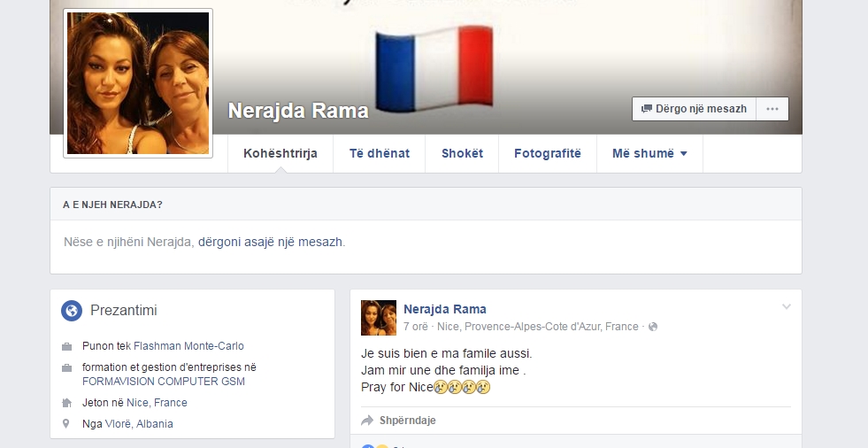Click the public globe privacy icon on the post
The height and width of the screenshot is (448, 868).
coord(653,327)
